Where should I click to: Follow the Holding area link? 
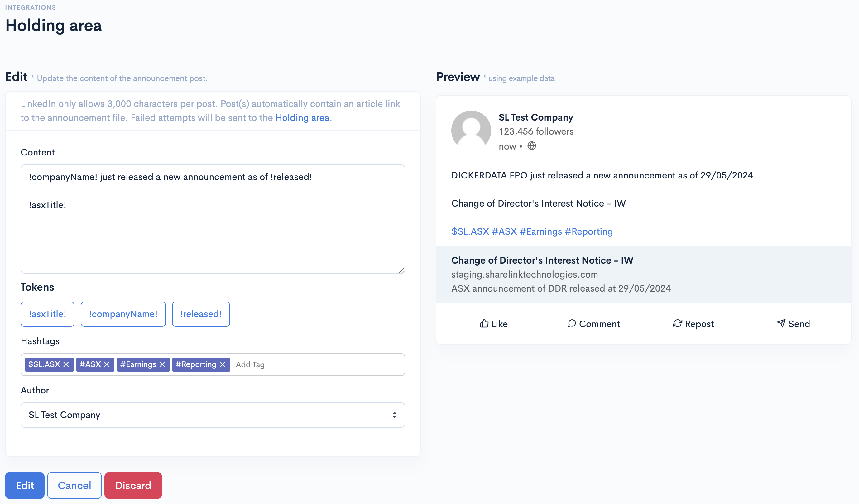(x=302, y=117)
